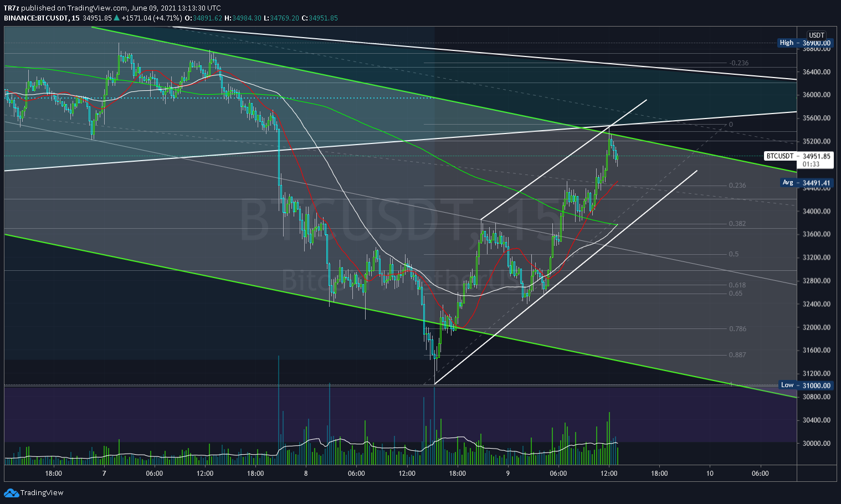The height and width of the screenshot is (504, 841).
Task: Select the BINANCE:BTCUSDT, 15 symbol title
Action: pyautogui.click(x=42, y=18)
